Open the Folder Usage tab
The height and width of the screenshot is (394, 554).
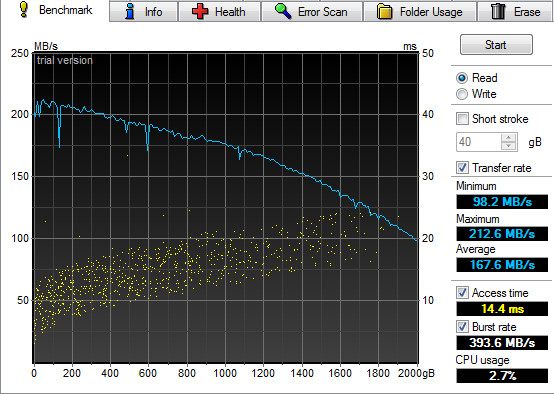click(x=420, y=11)
